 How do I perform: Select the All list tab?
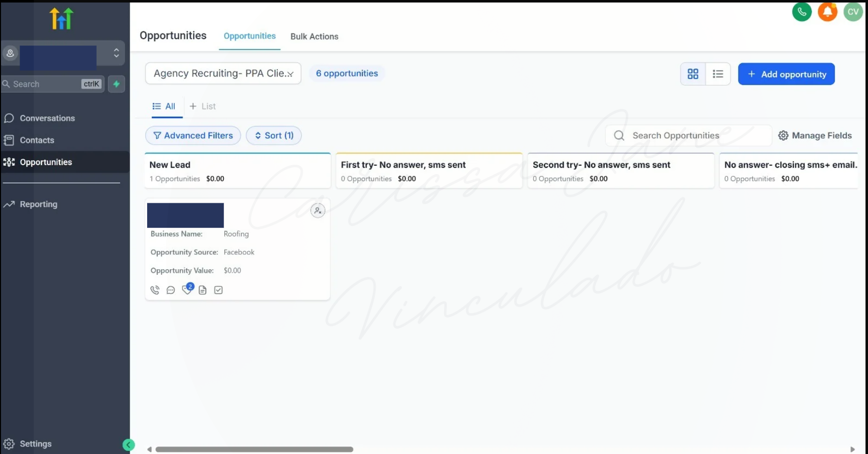[x=164, y=106]
